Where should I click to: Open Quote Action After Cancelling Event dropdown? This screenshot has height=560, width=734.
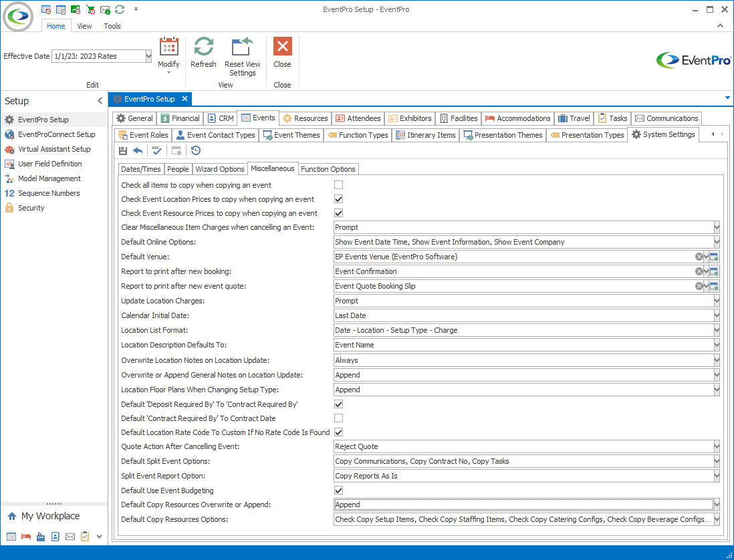pos(717,446)
